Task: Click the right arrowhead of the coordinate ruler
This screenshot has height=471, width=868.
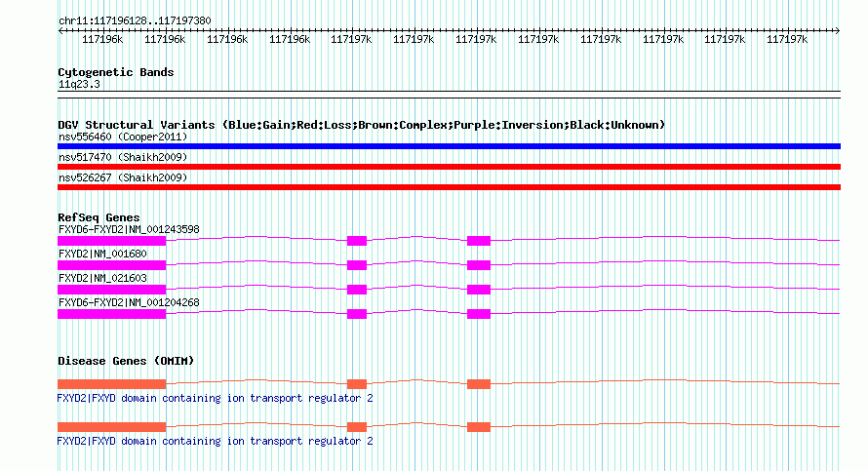Action: [x=837, y=31]
